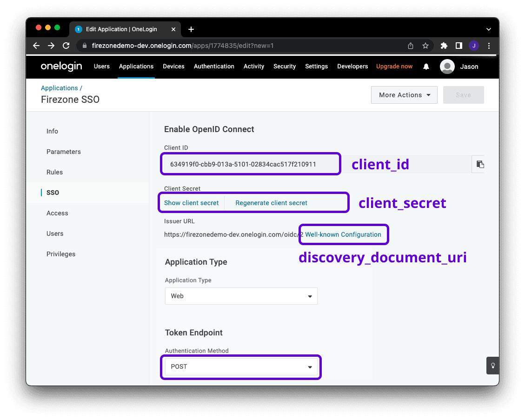This screenshot has width=525, height=420.
Task: Click the lightbulb help icon
Action: point(492,366)
